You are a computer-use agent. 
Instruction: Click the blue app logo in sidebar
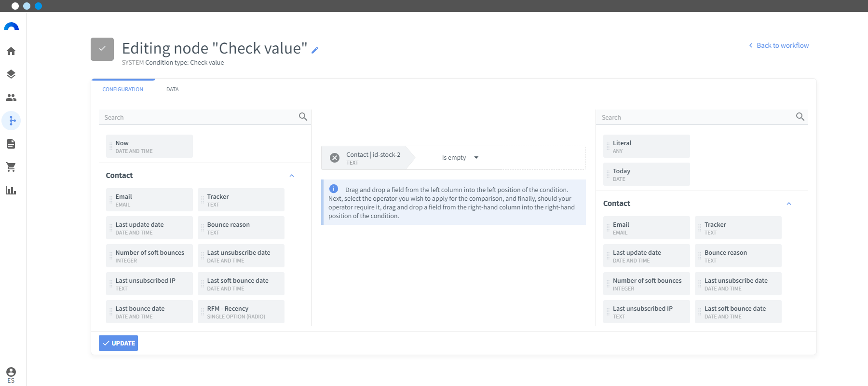(11, 27)
